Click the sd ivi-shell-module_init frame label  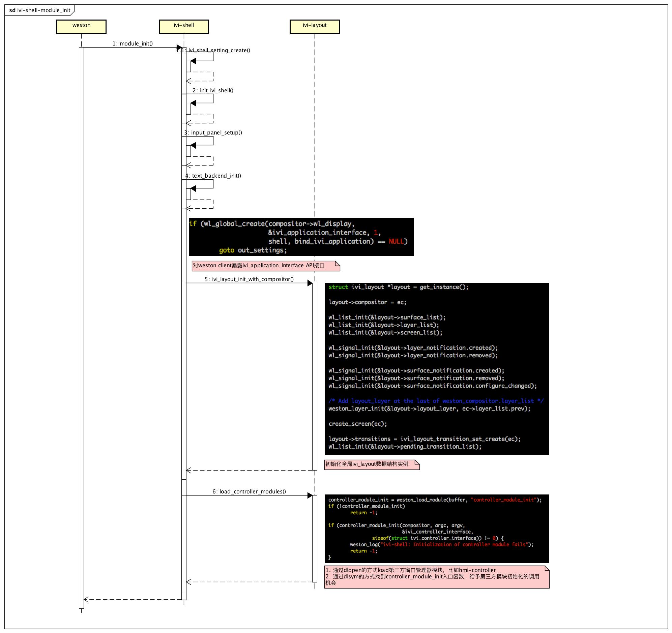pyautogui.click(x=40, y=10)
